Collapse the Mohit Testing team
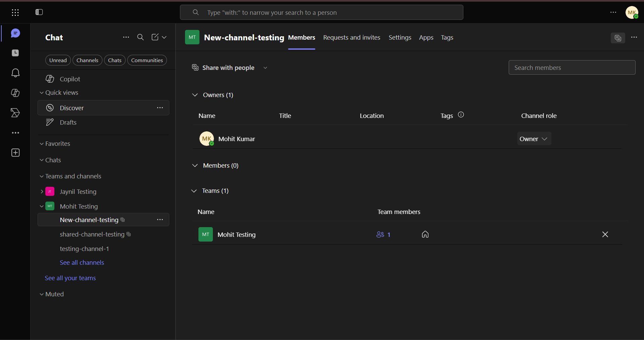This screenshot has height=340, width=644. click(42, 206)
